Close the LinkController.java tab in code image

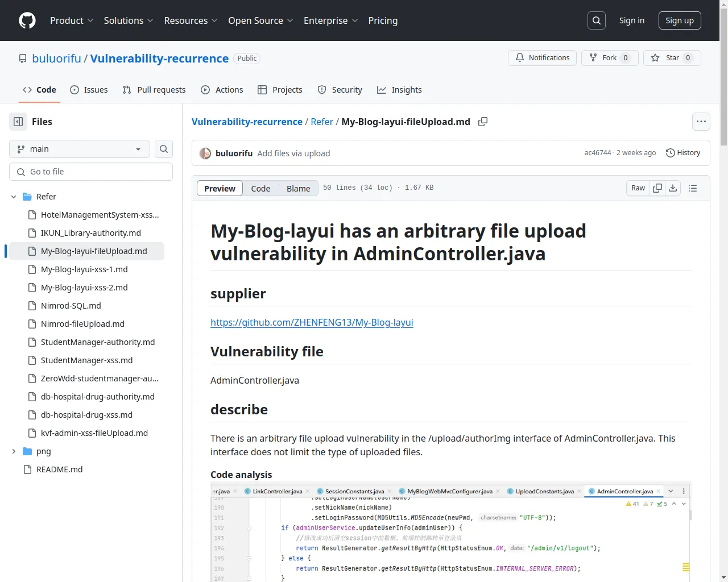(308, 491)
